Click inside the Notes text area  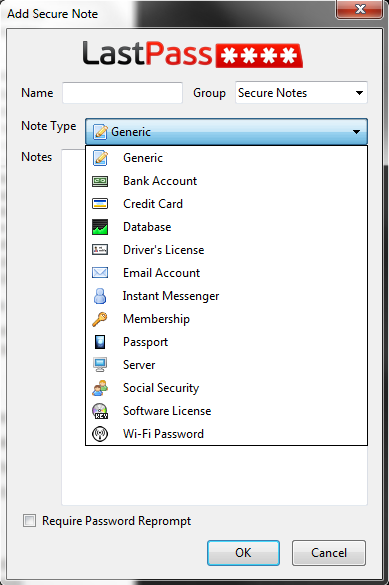coord(214,476)
